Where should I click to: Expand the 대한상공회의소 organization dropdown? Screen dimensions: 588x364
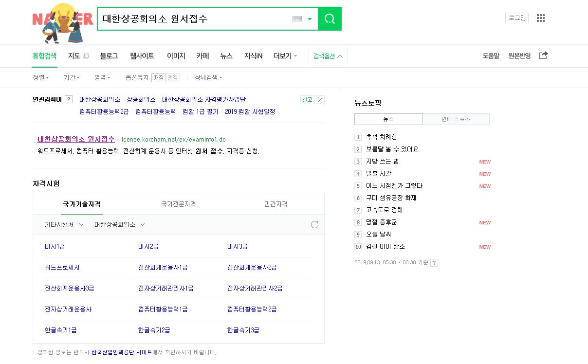click(120, 224)
